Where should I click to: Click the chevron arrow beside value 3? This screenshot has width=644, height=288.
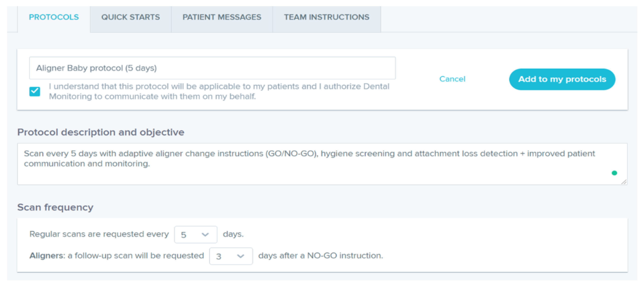240,256
